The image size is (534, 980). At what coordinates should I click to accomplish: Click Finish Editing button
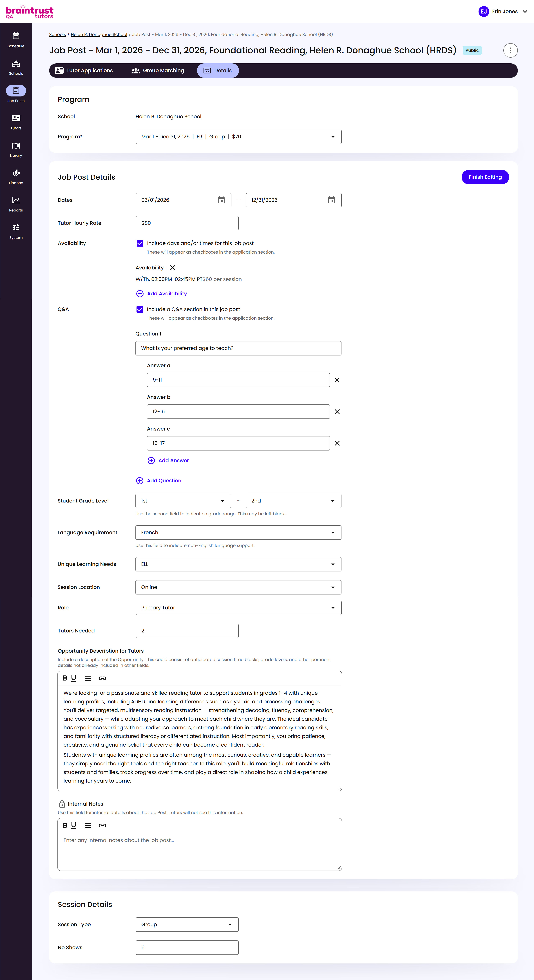click(x=485, y=177)
